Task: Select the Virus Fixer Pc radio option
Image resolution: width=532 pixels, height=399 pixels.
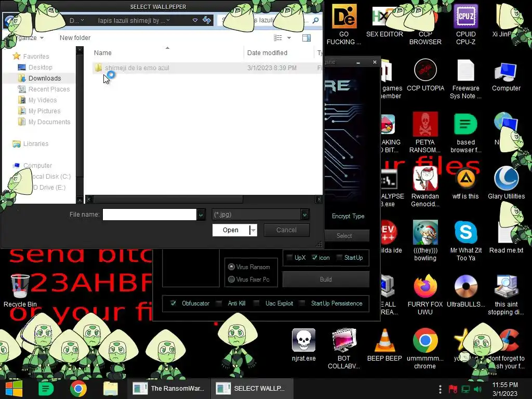Action: 231,279
